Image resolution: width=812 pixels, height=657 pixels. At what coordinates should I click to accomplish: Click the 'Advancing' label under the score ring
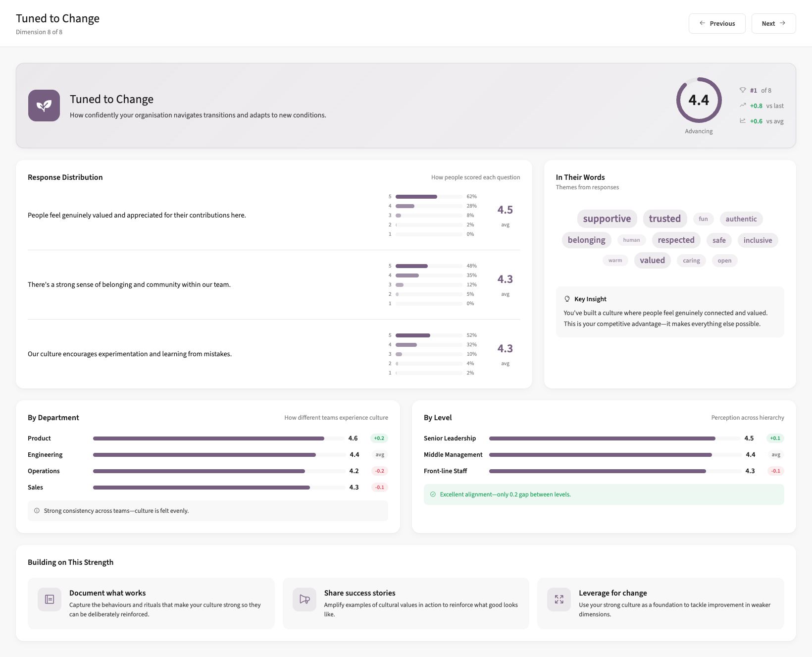(699, 131)
